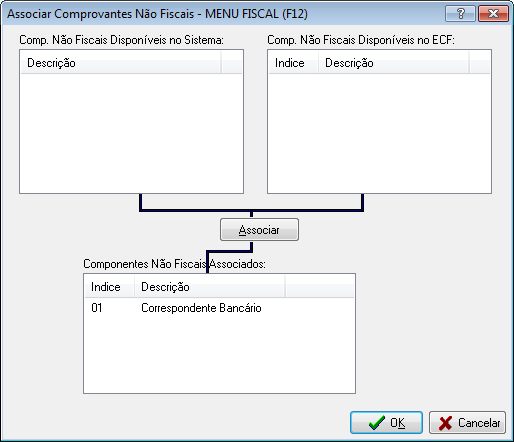
Task: Click the Cancelar button text
Action: 479,423
